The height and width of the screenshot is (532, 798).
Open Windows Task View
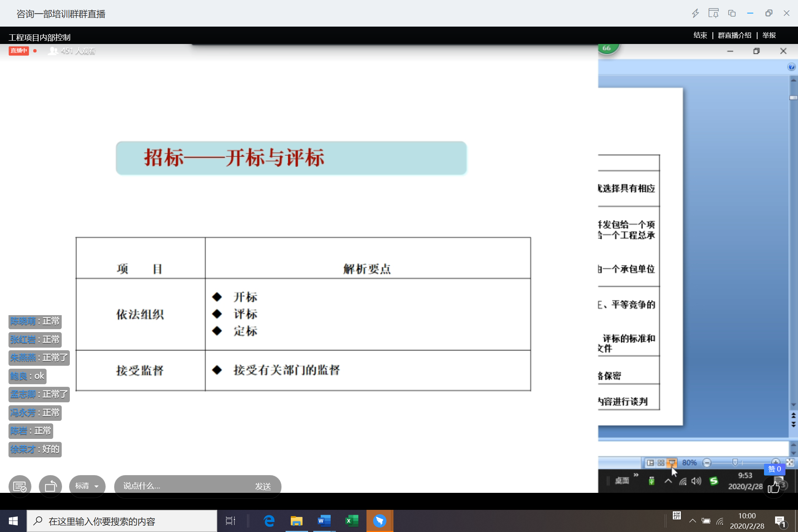click(230, 521)
